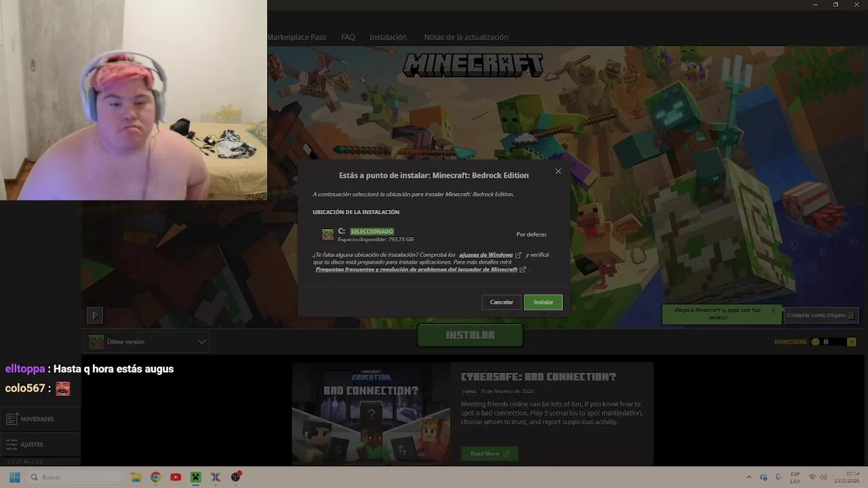This screenshot has height=488, width=868.
Task: Click external-link icon after ajustes de Windows
Action: (x=519, y=255)
